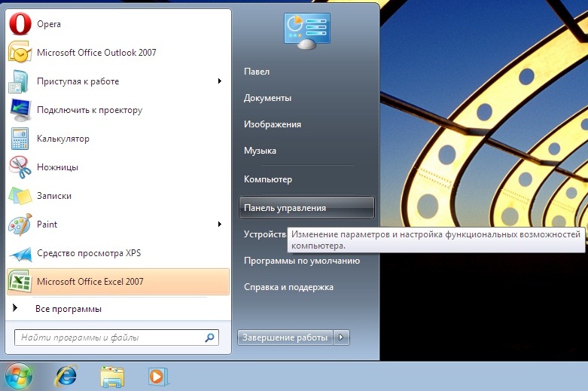Expand the Paint recent files arrow
This screenshot has width=588, height=391.
[219, 225]
